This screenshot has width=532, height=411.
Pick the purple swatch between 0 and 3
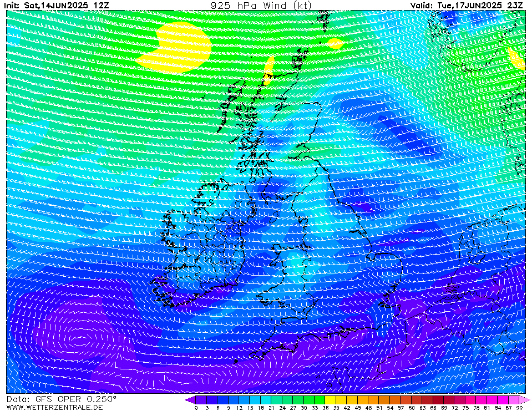coord(201,400)
